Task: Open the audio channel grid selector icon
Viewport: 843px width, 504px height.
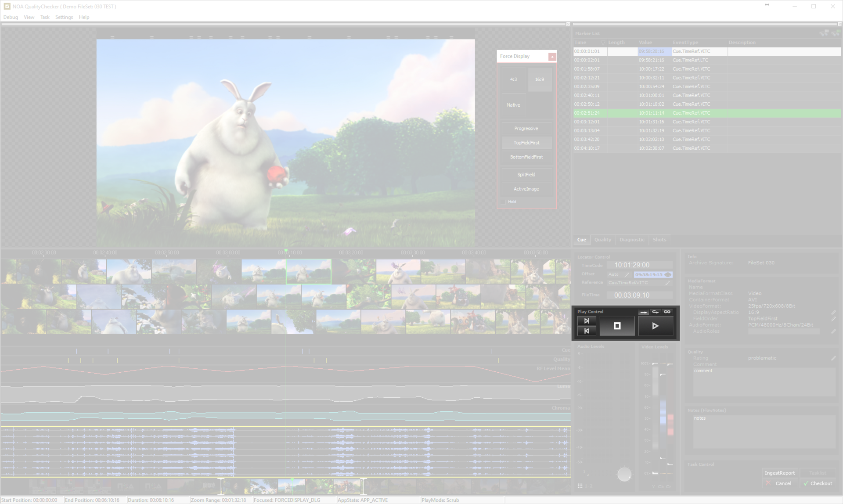Action: 580,486
